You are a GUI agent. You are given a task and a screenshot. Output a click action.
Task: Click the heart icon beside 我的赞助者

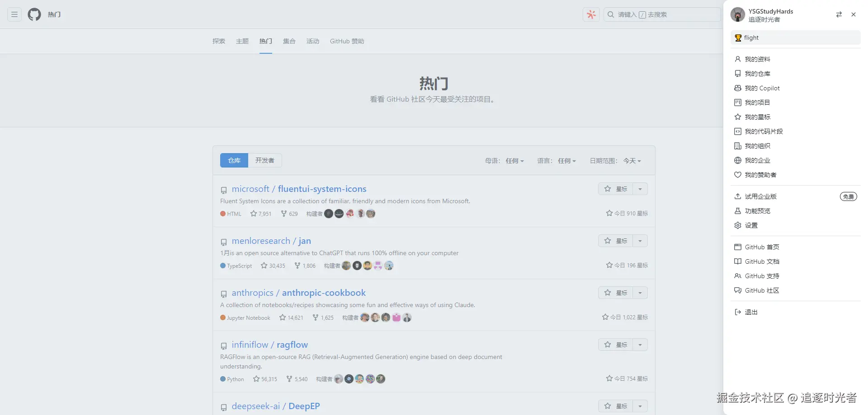(738, 175)
